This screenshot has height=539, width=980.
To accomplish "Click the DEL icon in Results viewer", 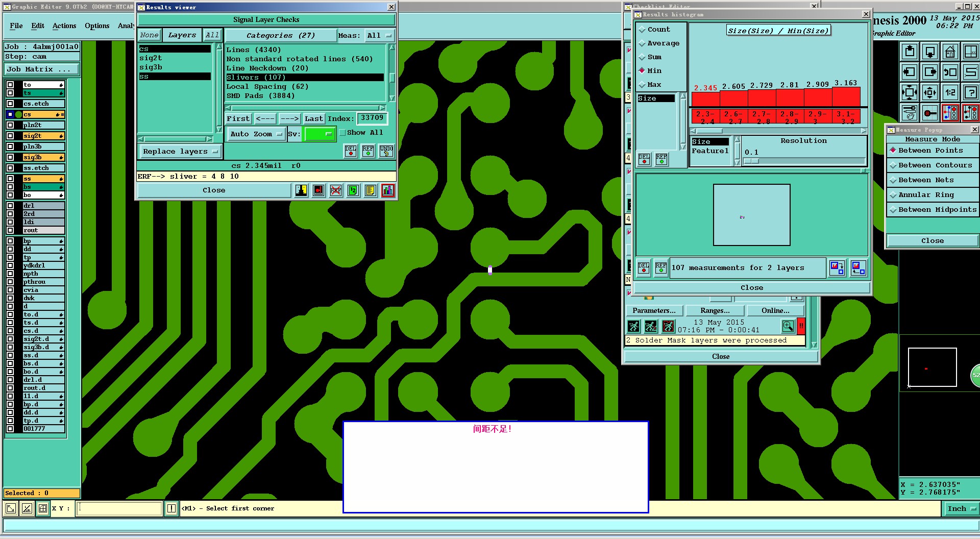I will (x=351, y=151).
